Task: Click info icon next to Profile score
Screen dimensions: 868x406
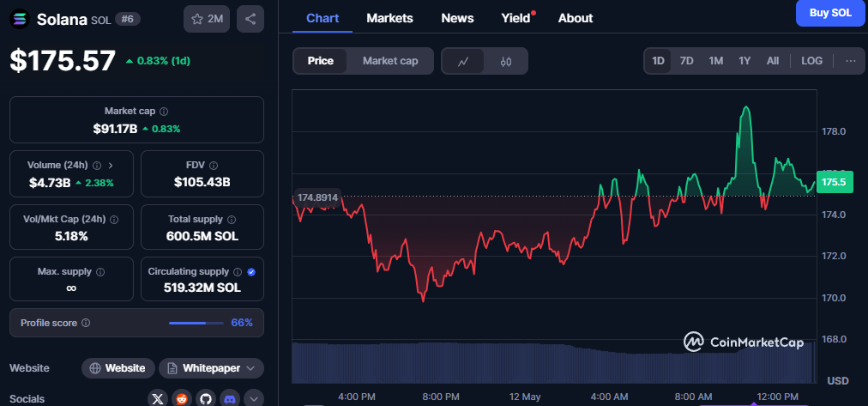Action: pyautogui.click(x=86, y=323)
